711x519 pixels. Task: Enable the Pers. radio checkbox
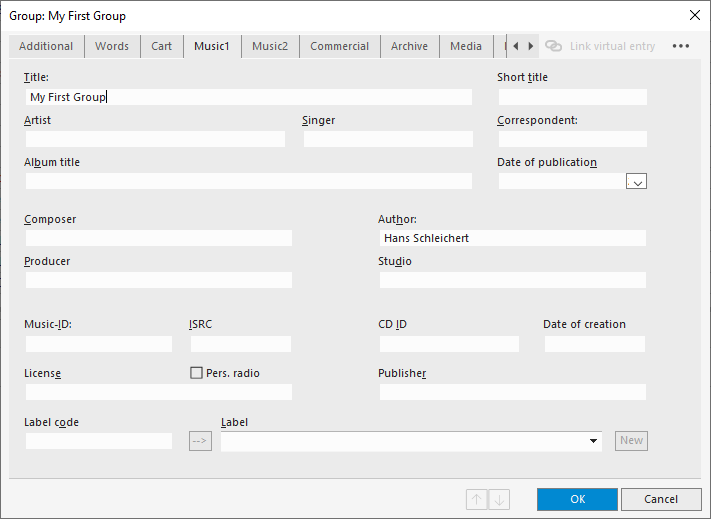pos(197,373)
